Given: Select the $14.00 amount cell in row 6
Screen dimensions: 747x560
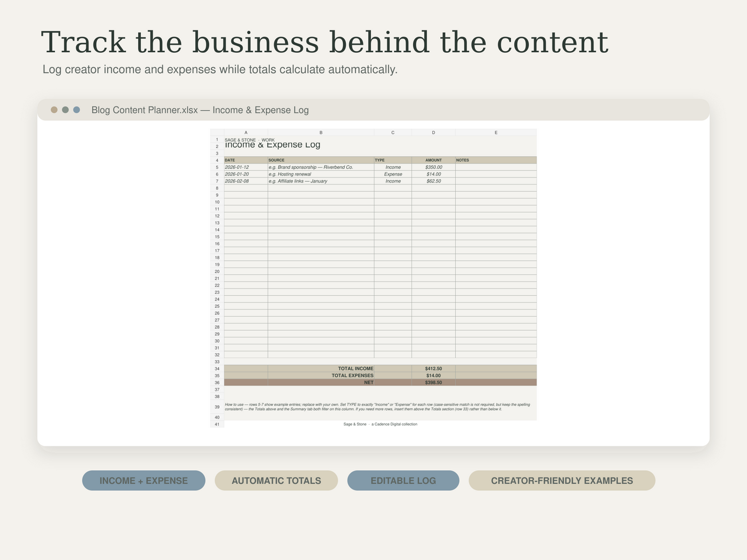Looking at the screenshot, I should click(x=434, y=174).
